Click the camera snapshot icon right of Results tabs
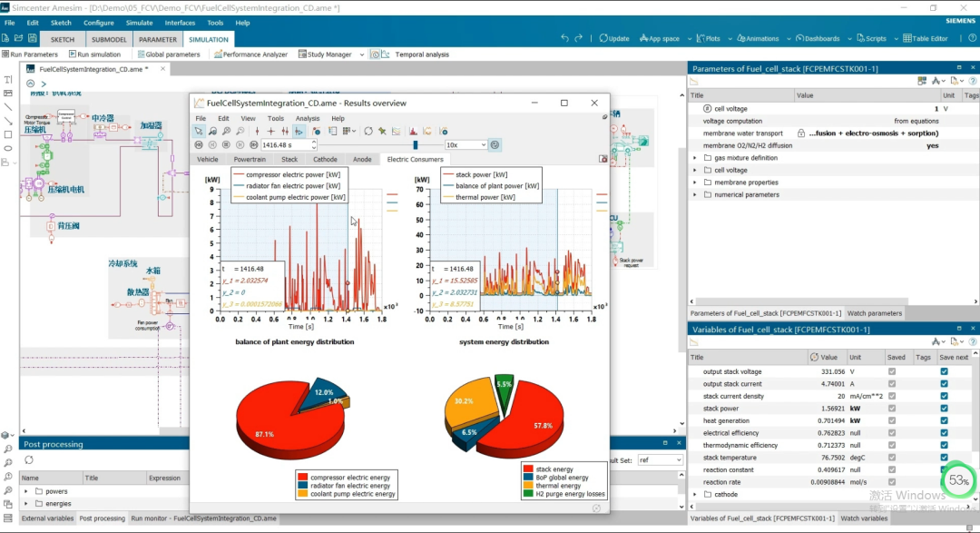Screen dimensions: 980x533 coord(603,159)
